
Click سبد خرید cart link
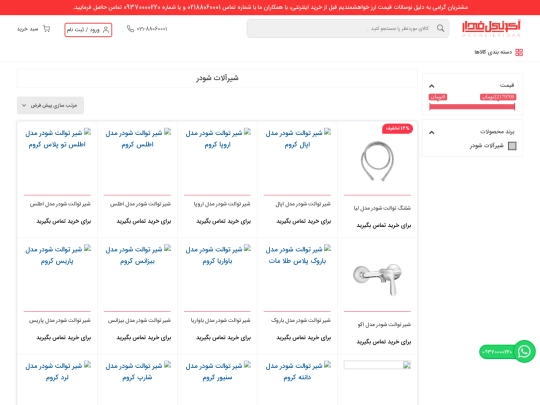(x=34, y=29)
